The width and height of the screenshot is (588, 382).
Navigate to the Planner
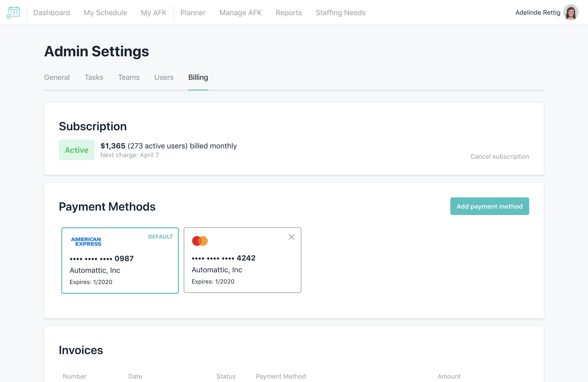(193, 12)
